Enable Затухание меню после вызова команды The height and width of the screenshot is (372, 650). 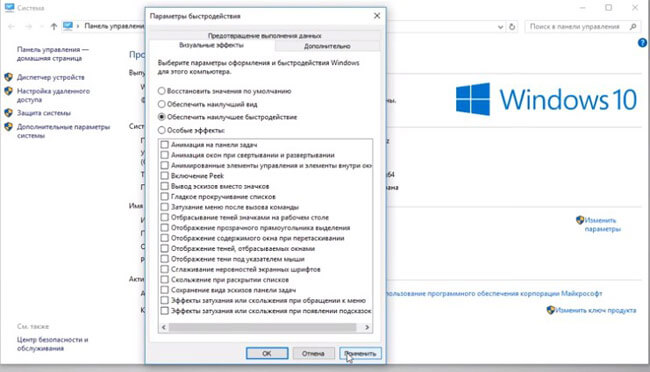[x=165, y=207]
